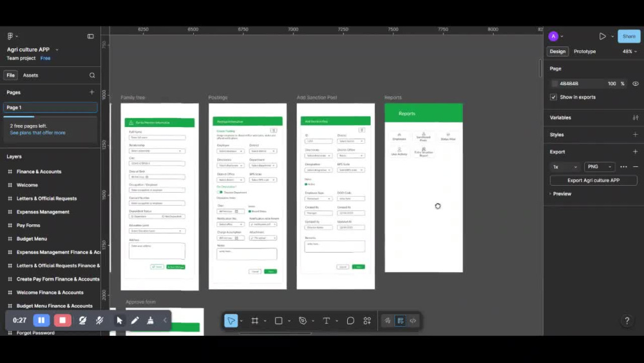Open the Actions components tool
The image size is (644, 363).
[367, 320]
